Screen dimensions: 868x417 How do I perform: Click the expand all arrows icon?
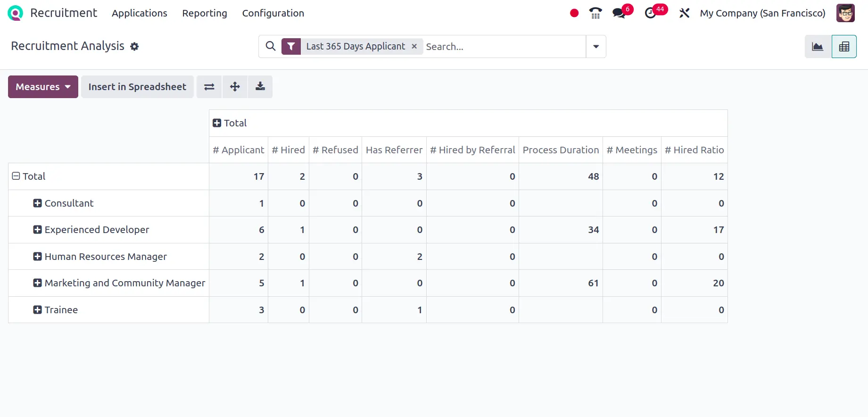click(235, 87)
